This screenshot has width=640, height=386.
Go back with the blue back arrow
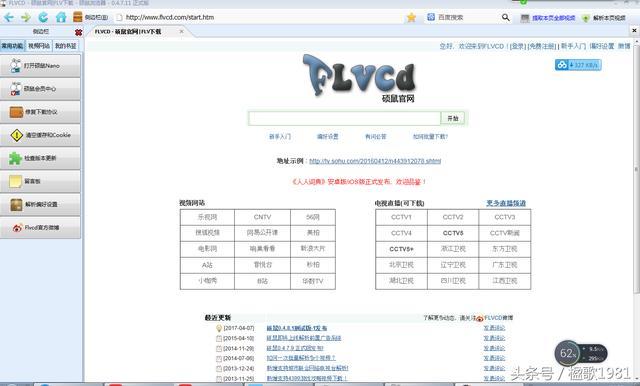9,17
